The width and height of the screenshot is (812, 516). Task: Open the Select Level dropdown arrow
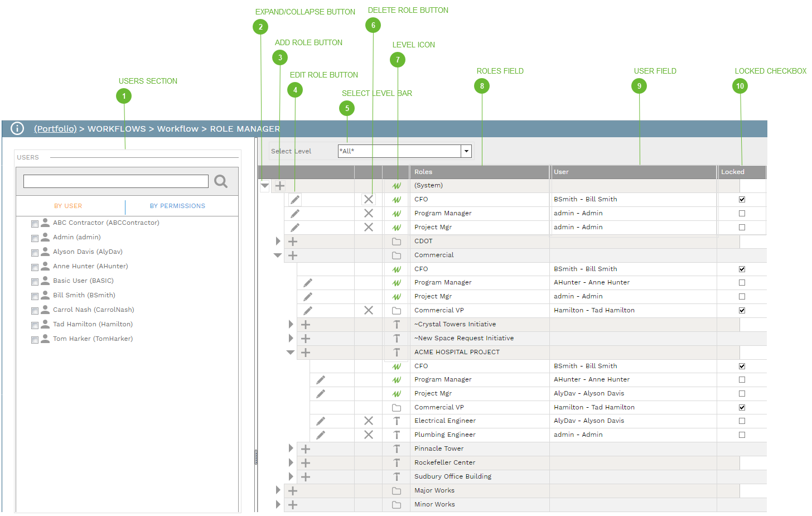coord(466,151)
